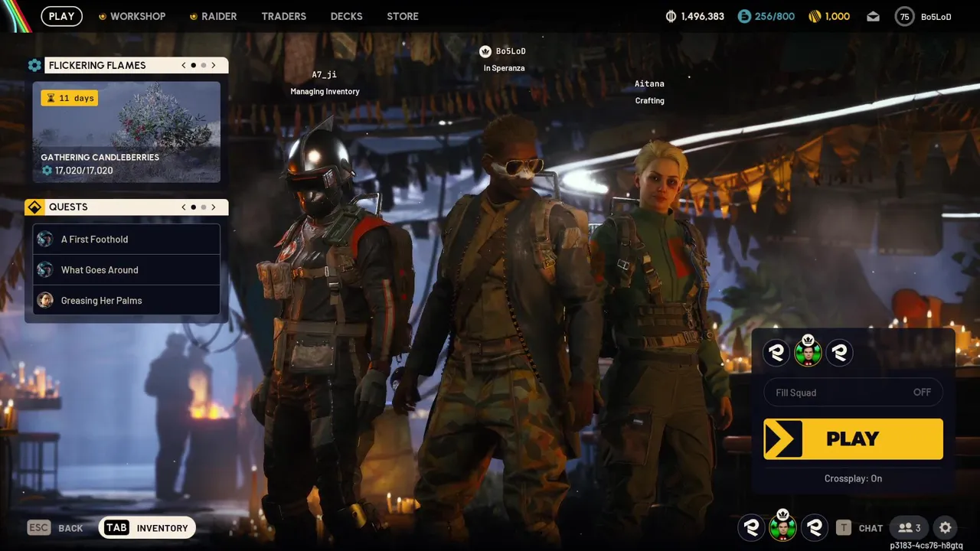The width and height of the screenshot is (980, 551).
Task: Toggle Crossplay: On setting
Action: 853,478
